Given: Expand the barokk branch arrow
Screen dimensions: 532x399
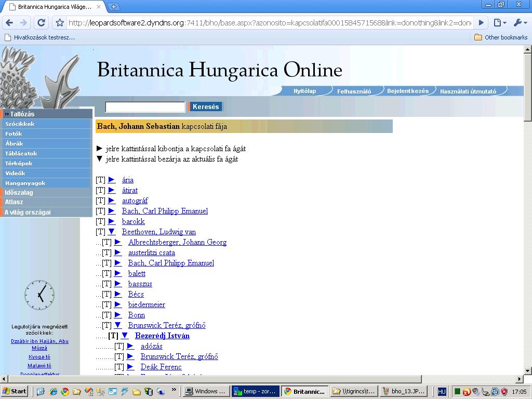Looking at the screenshot, I should tap(112, 221).
